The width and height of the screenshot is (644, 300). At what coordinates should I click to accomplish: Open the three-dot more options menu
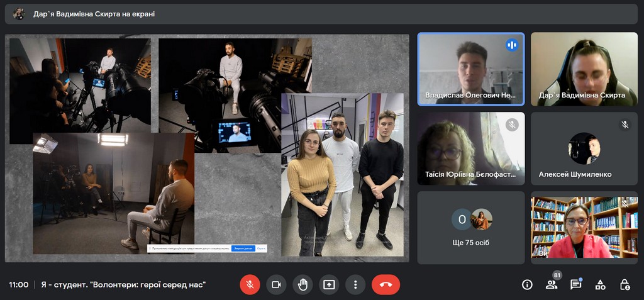tap(355, 284)
